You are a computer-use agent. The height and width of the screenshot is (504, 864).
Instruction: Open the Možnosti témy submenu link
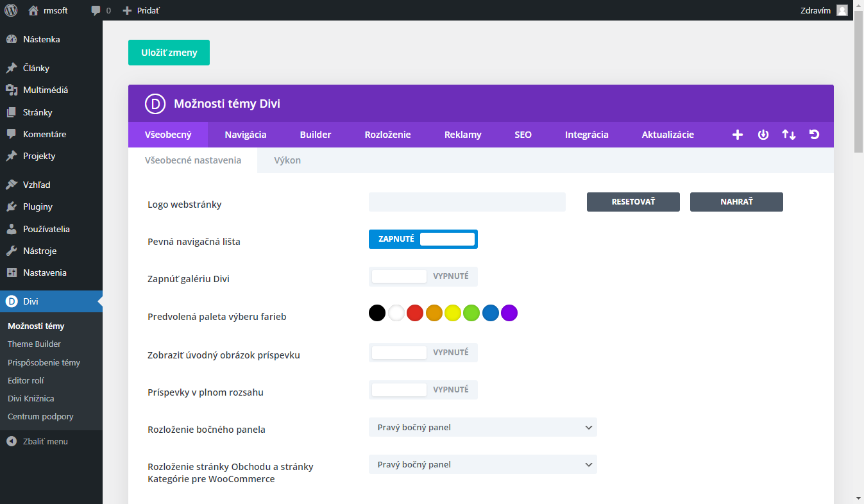click(36, 326)
